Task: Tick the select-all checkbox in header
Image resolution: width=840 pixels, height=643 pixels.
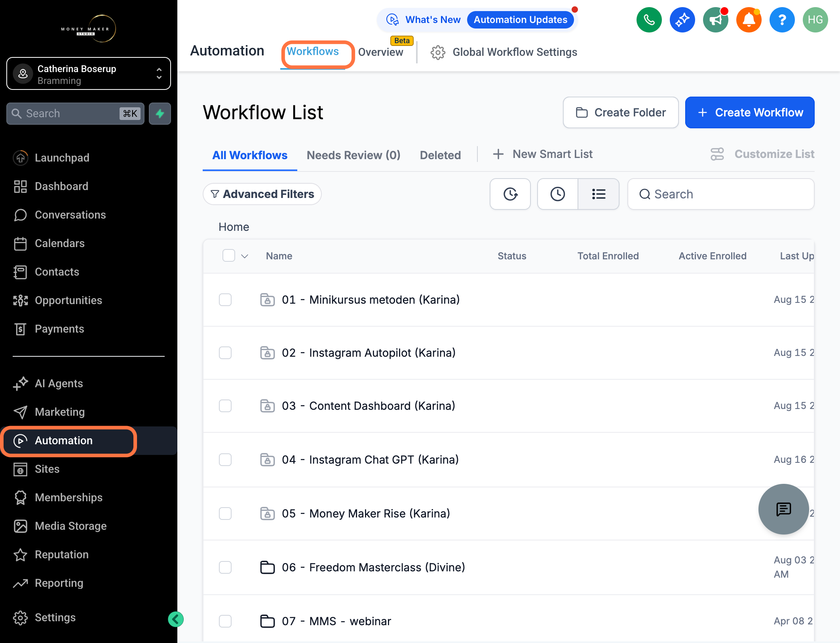Action: pos(229,256)
